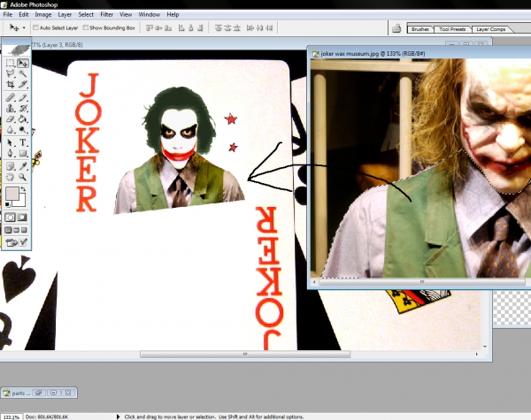Viewport: 531px width, 420px height.
Task: Open the Select menu
Action: point(86,14)
